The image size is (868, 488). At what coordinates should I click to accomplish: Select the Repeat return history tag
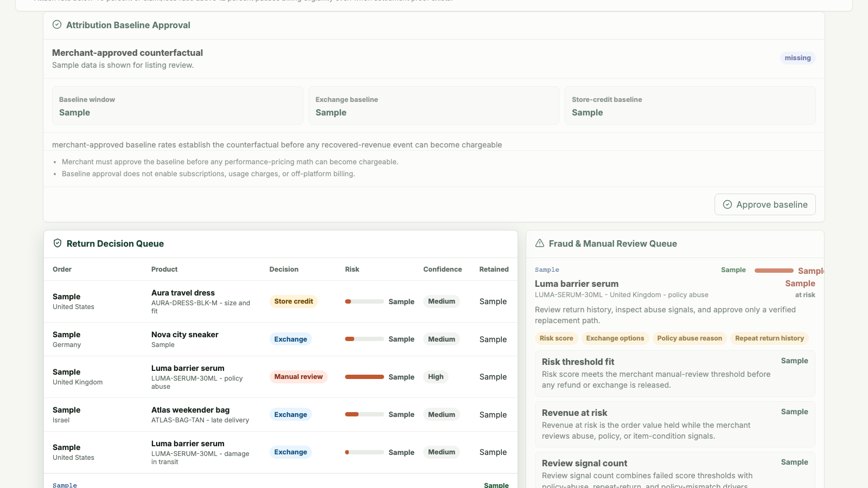[769, 338]
